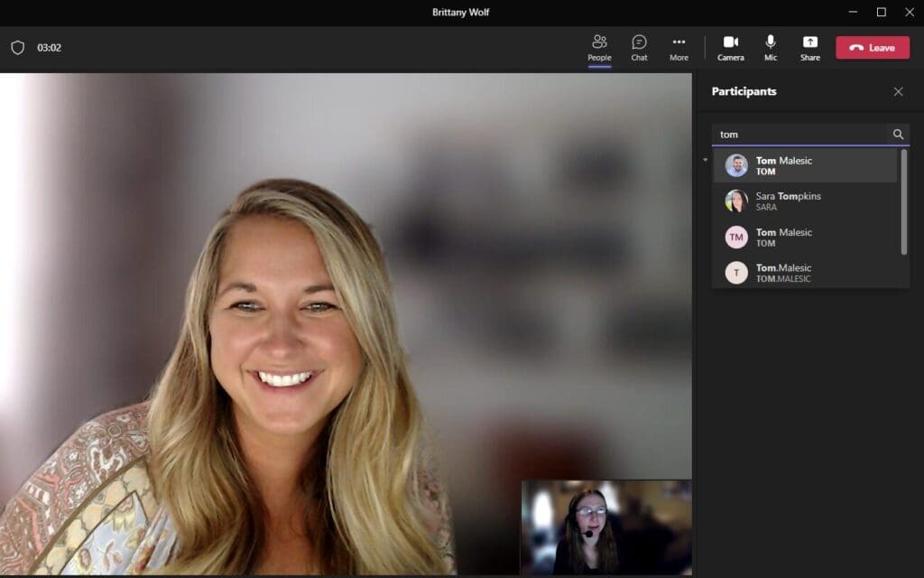Click the Brittany Wolf window title
This screenshot has width=924, height=578.
461,12
